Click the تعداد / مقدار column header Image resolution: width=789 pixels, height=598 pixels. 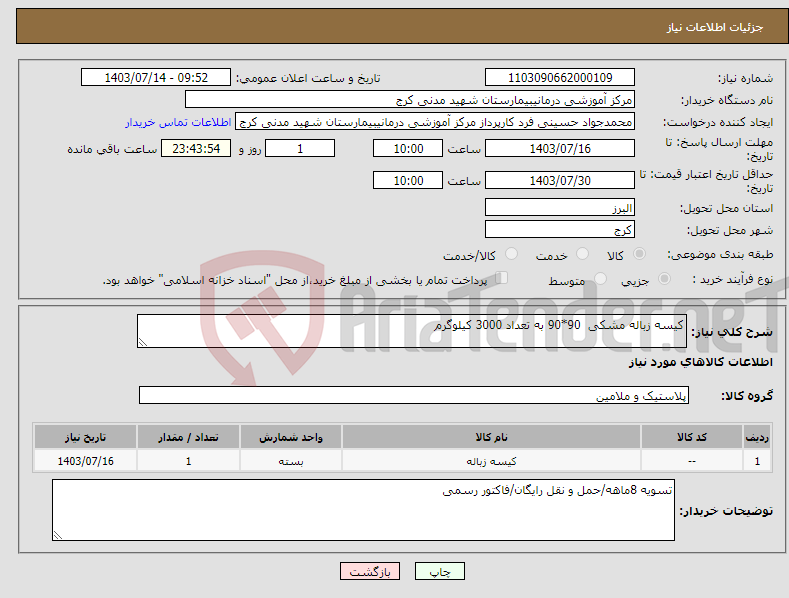point(188,437)
